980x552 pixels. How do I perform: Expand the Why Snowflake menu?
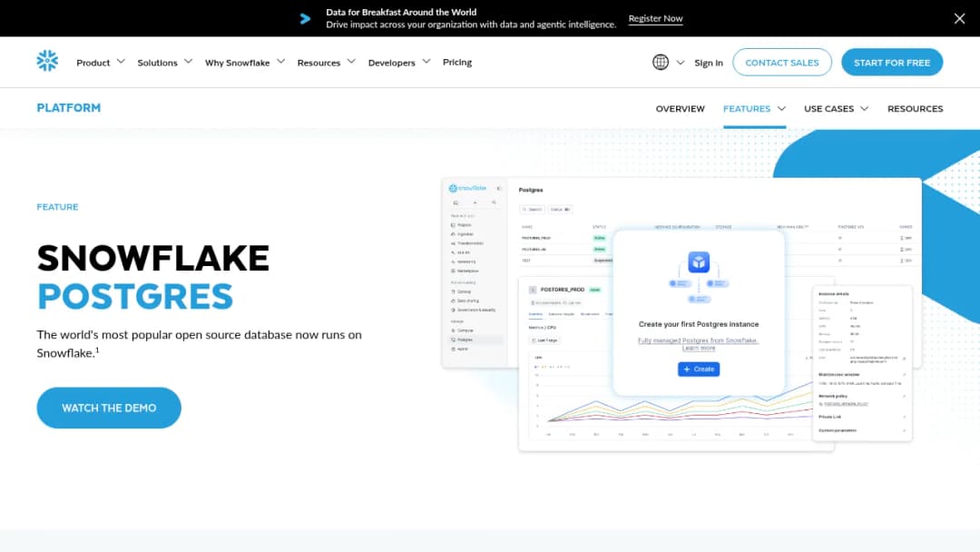245,63
